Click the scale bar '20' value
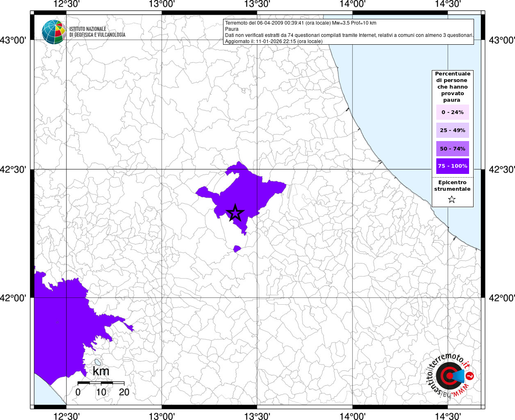This screenshot has height=420, width=515. tap(124, 392)
